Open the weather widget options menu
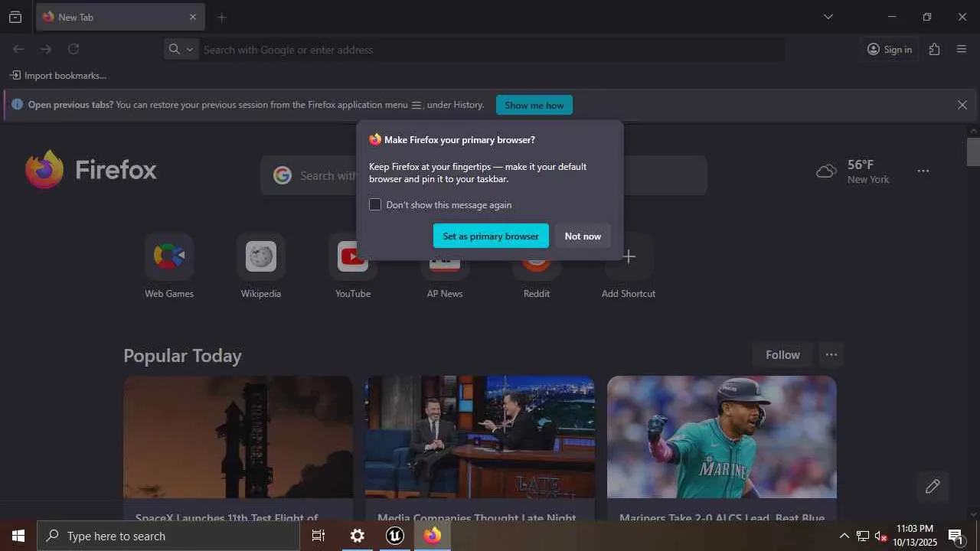 923,171
